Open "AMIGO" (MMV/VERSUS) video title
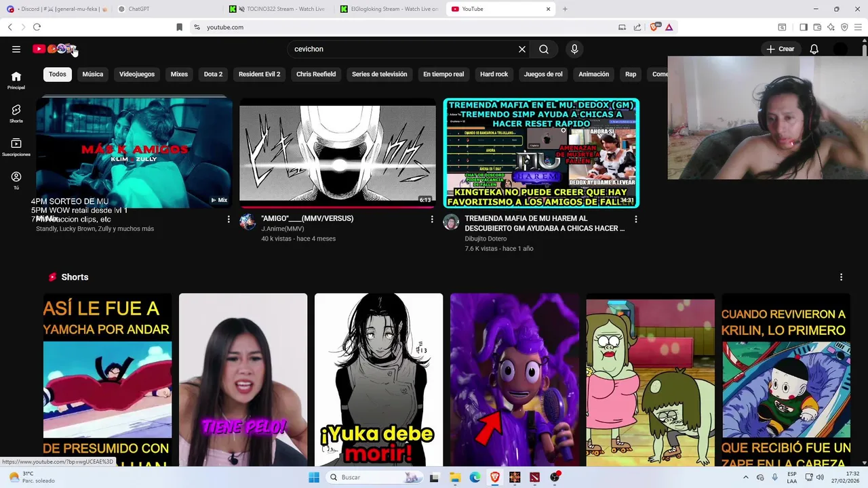 click(x=307, y=218)
